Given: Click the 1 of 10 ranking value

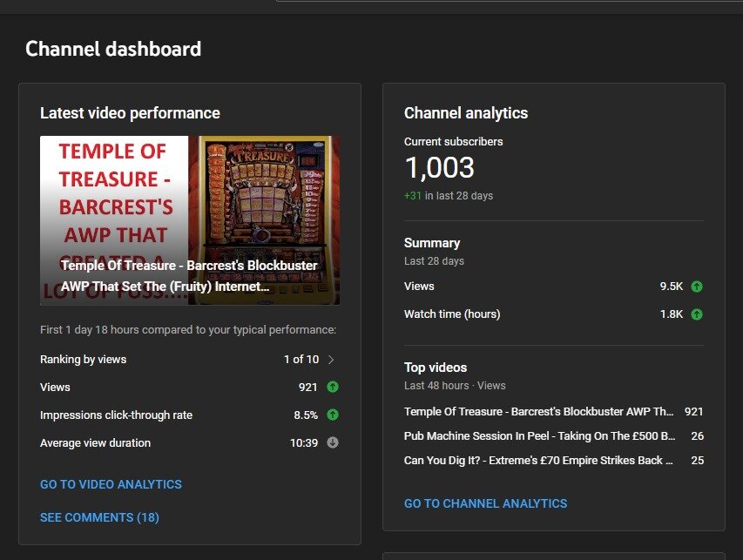Looking at the screenshot, I should (x=301, y=360).
